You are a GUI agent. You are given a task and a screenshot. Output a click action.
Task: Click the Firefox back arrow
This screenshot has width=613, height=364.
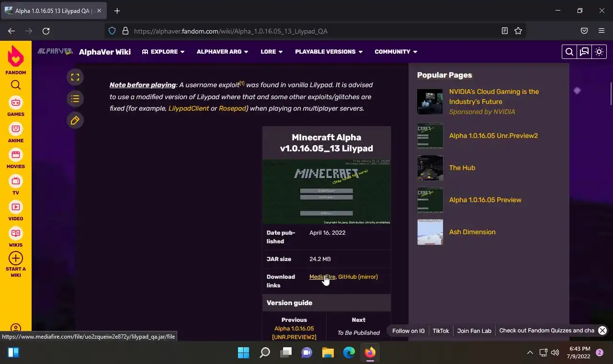[x=11, y=31]
